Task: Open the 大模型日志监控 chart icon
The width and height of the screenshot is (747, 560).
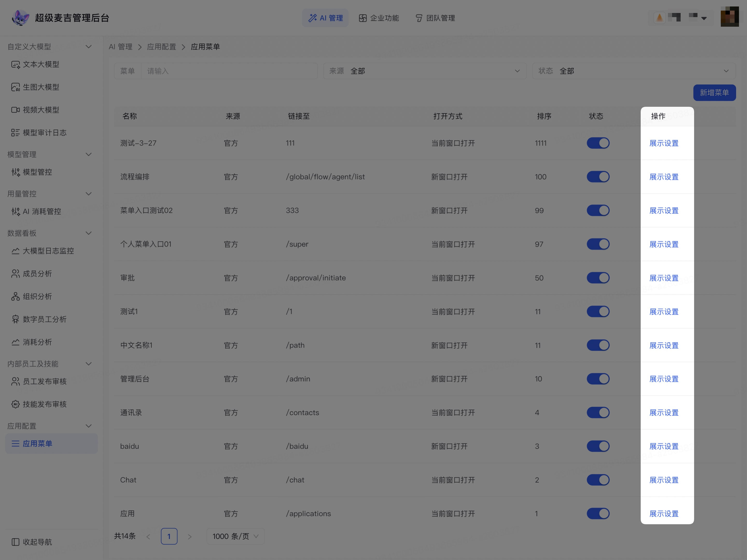Action: (16, 251)
